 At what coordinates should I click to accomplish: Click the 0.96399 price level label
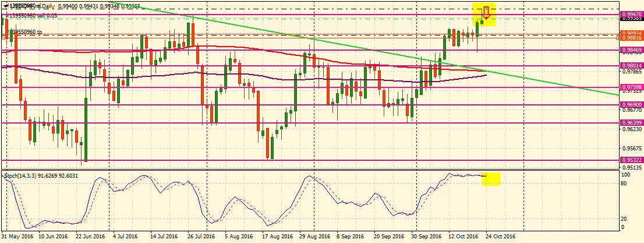[632, 123]
